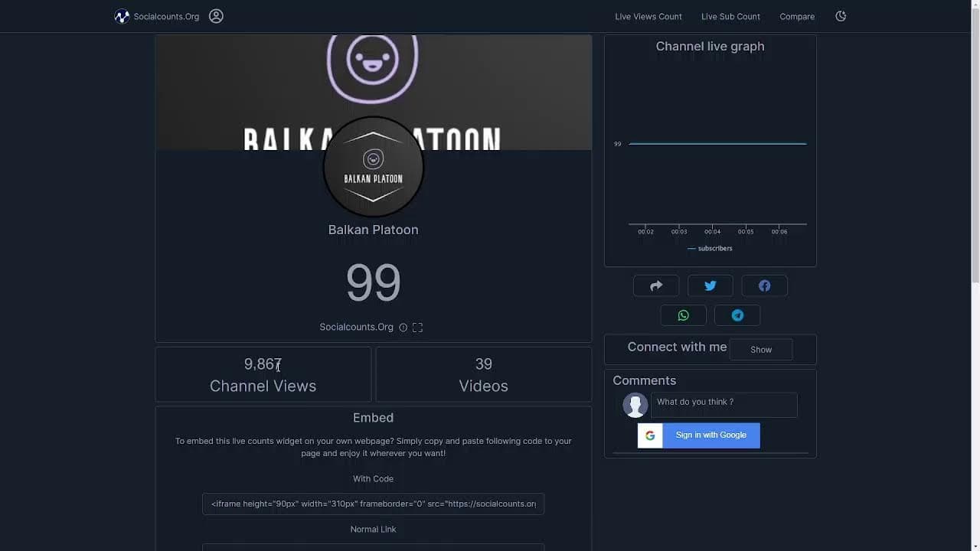The width and height of the screenshot is (980, 551).
Task: Enter fullscreen counter view icon
Action: click(417, 328)
